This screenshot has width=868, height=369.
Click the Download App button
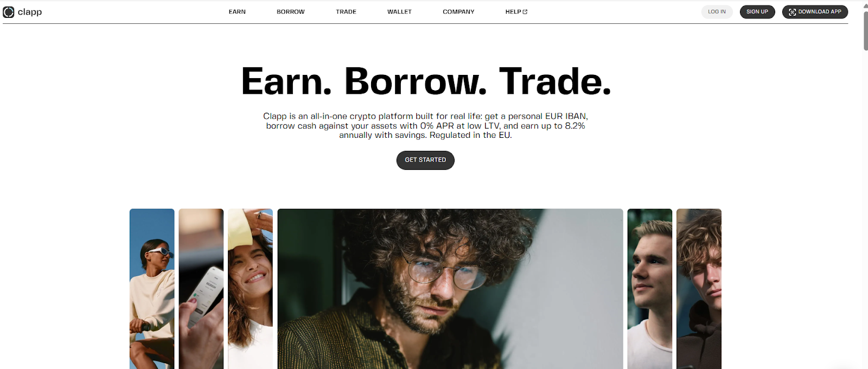click(x=815, y=12)
